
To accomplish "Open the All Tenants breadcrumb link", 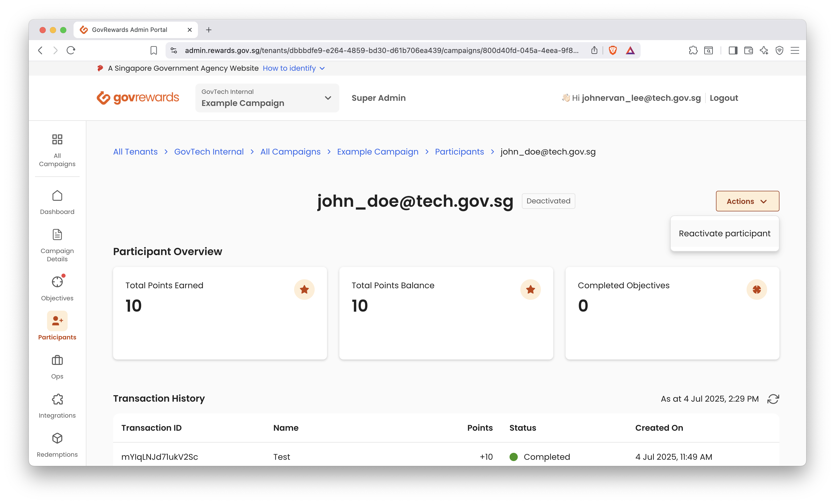I will (135, 151).
